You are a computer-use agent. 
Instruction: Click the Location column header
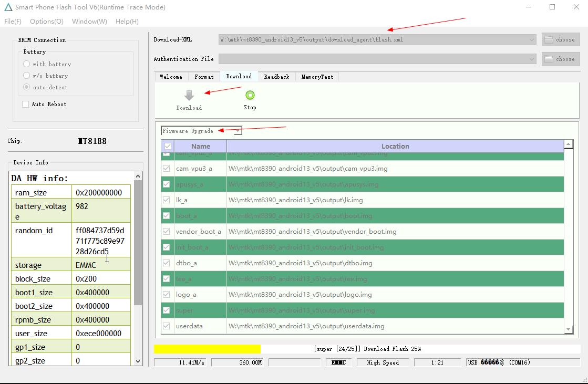395,146
